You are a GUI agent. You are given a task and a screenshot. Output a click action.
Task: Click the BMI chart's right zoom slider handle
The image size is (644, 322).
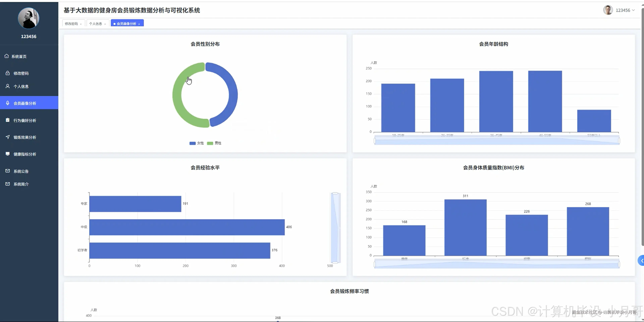(x=619, y=264)
